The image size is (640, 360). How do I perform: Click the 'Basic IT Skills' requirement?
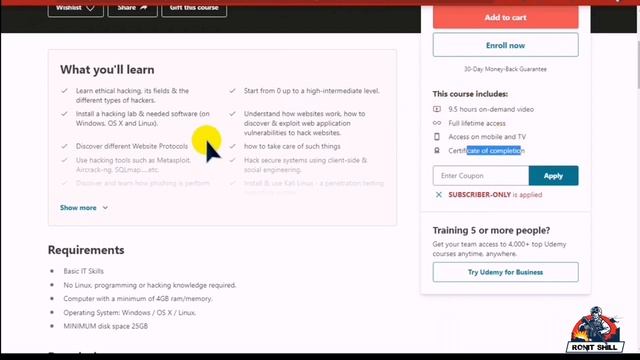coord(83,271)
